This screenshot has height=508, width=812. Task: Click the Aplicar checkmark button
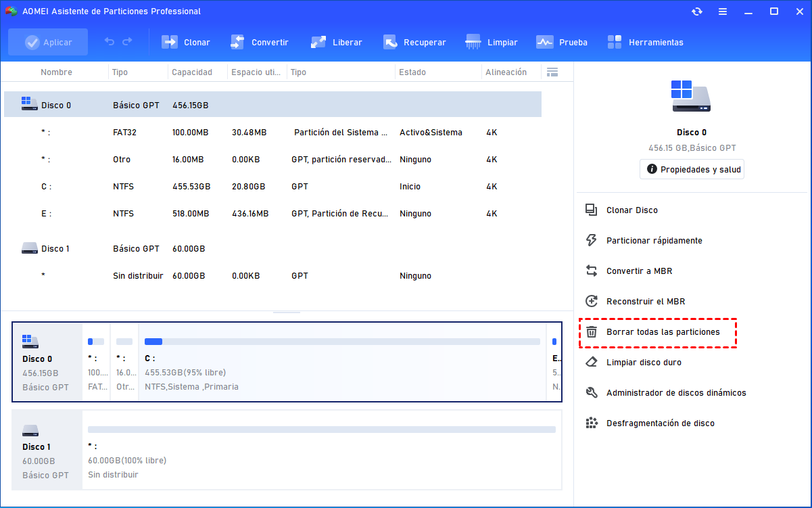coord(48,42)
